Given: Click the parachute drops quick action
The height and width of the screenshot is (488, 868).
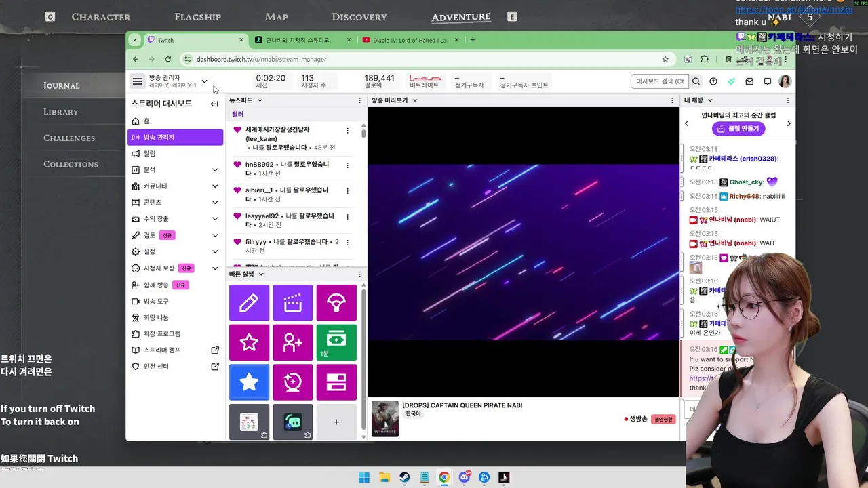Looking at the screenshot, I should (x=336, y=303).
